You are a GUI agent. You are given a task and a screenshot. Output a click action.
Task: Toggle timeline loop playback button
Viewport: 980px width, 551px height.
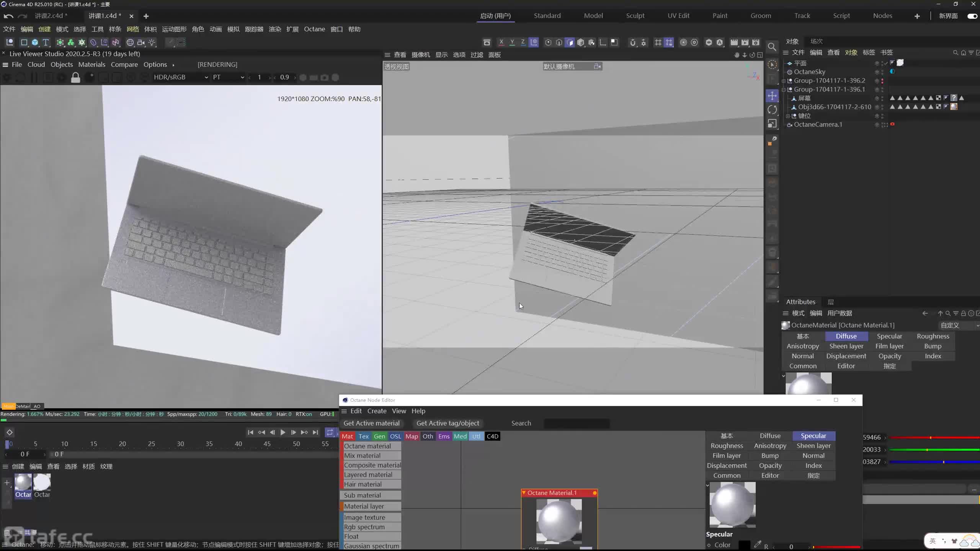pos(330,432)
